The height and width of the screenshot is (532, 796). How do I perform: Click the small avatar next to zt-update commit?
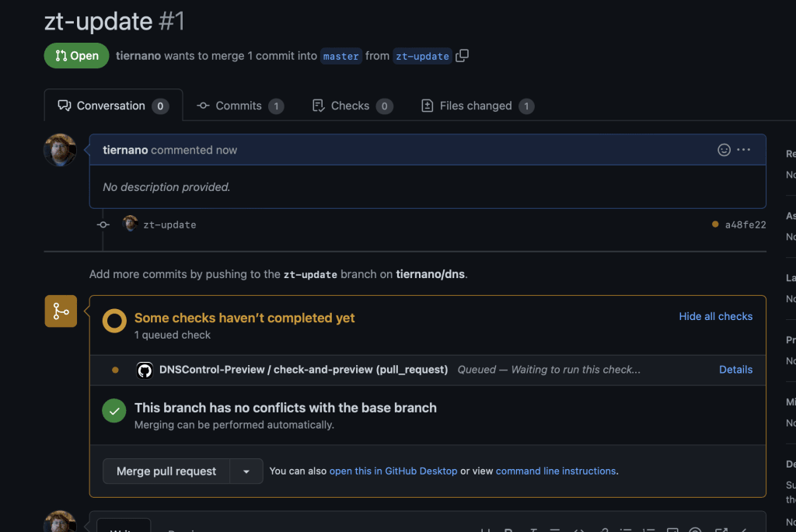click(130, 224)
